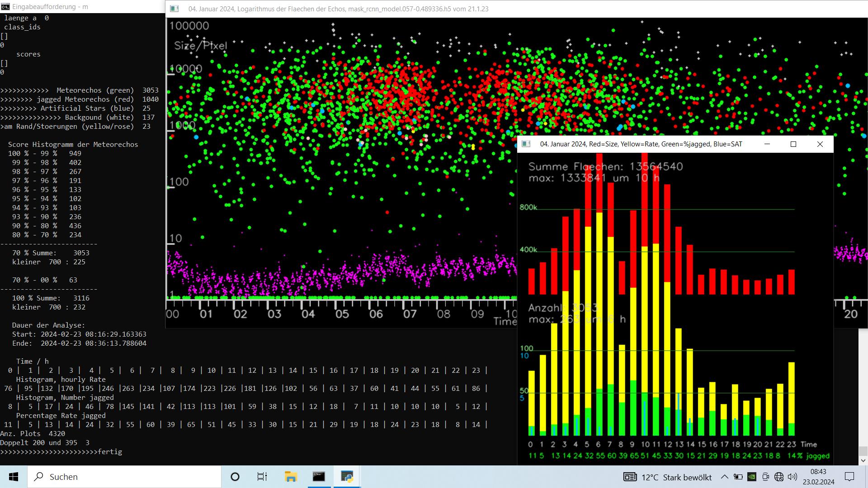Minimize the Red=Size Yellow=Rate chart window

click(x=767, y=144)
